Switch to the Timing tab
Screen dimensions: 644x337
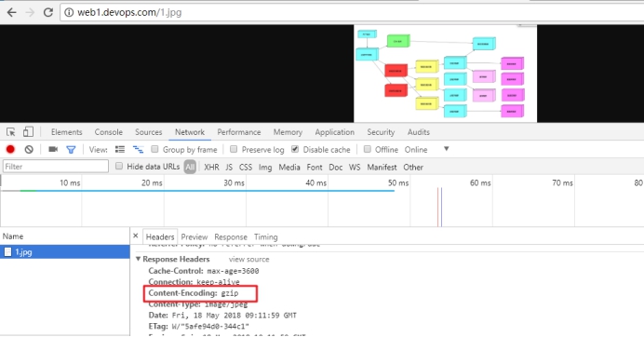(266, 237)
